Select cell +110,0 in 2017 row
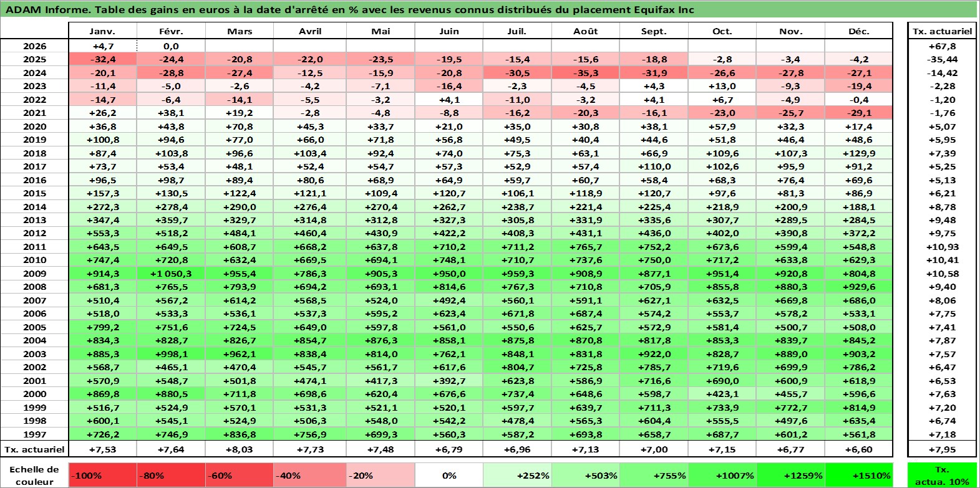 pyautogui.click(x=654, y=166)
